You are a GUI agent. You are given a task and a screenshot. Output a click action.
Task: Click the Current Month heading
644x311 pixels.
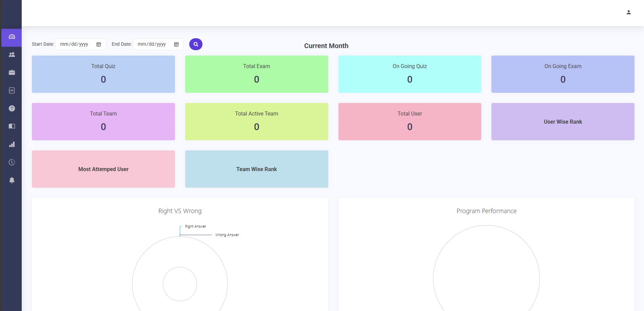326,46
